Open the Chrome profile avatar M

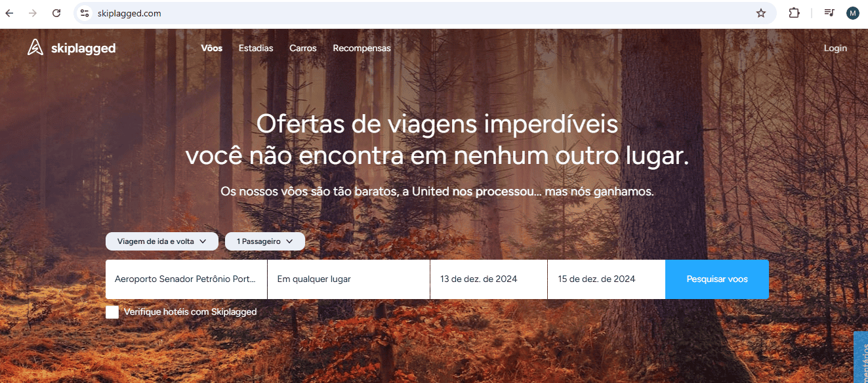(x=852, y=13)
